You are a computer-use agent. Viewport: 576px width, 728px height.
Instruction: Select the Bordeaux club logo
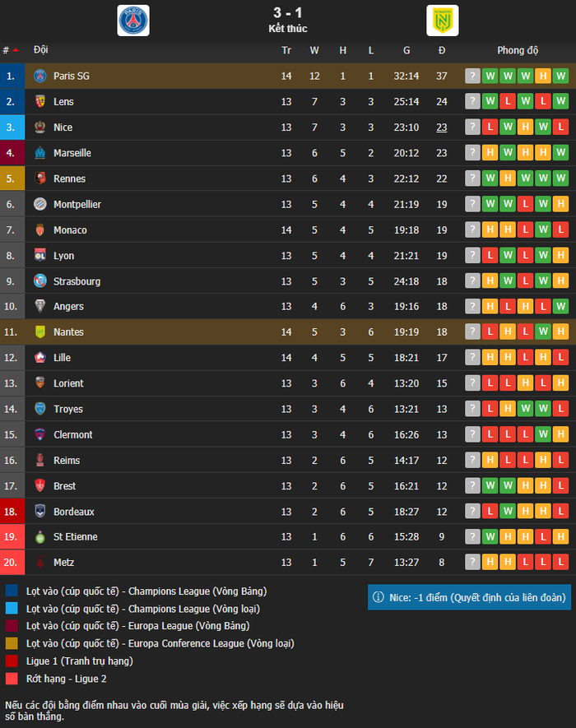[40, 511]
